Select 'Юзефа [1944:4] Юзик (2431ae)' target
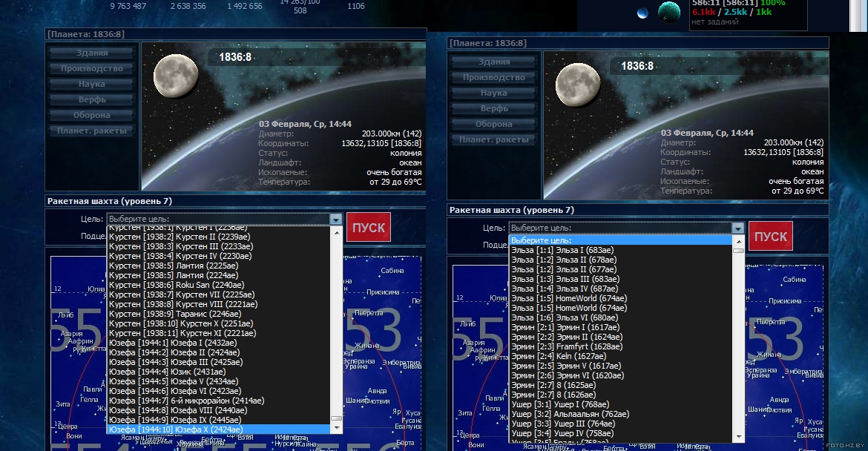Image resolution: width=868 pixels, height=451 pixels. pyautogui.click(x=219, y=372)
